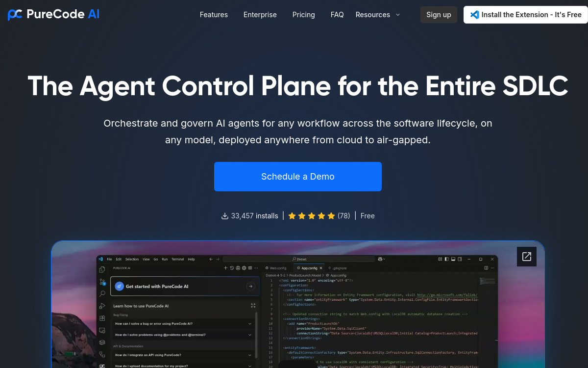The width and height of the screenshot is (588, 368).
Task: Expand 'How can I solve a bug' question
Action: [x=183, y=323]
